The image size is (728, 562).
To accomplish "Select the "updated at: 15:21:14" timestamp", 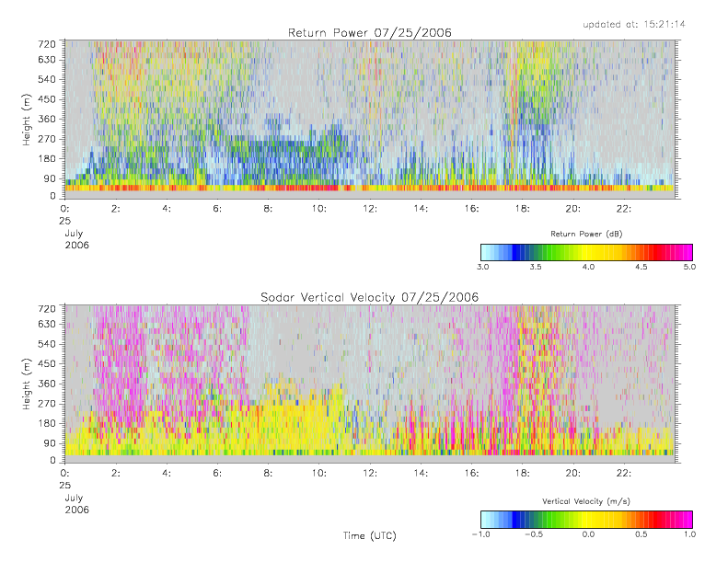I will 634,24.
